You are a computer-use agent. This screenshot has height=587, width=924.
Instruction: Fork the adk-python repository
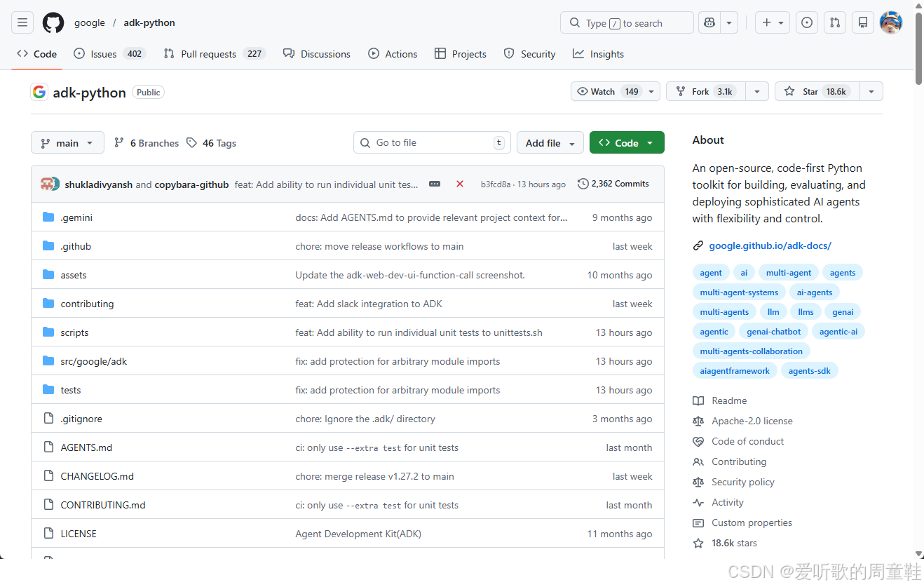(705, 91)
